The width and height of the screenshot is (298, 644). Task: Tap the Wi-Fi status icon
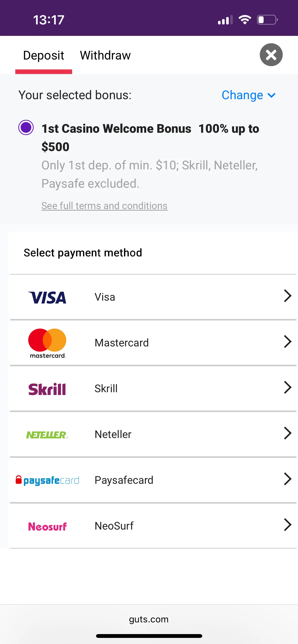coord(245,20)
